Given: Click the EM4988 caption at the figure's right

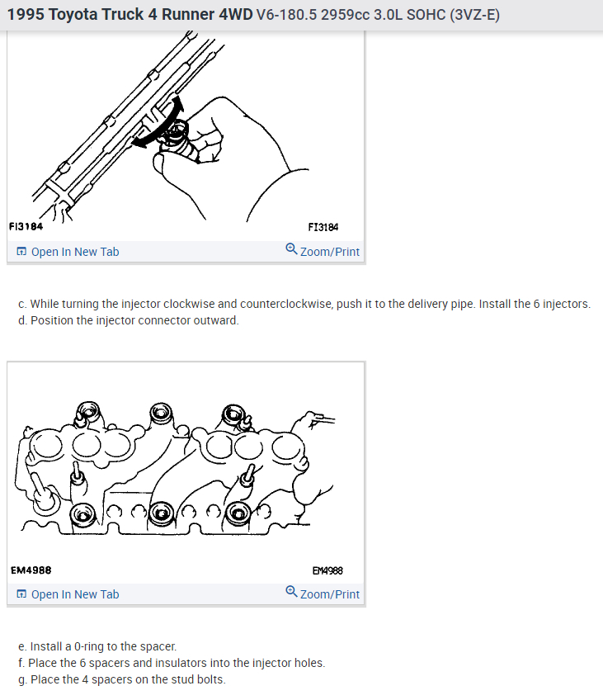Looking at the screenshot, I should click(x=327, y=570).
